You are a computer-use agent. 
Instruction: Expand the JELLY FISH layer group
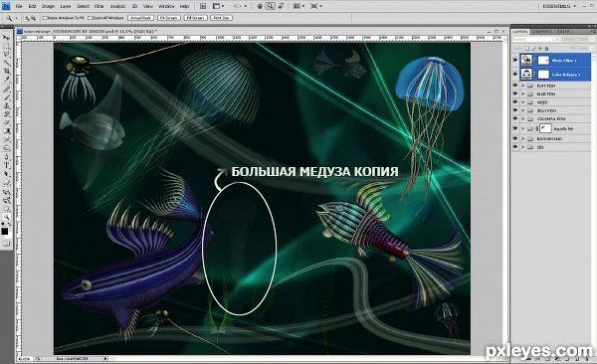click(x=523, y=110)
